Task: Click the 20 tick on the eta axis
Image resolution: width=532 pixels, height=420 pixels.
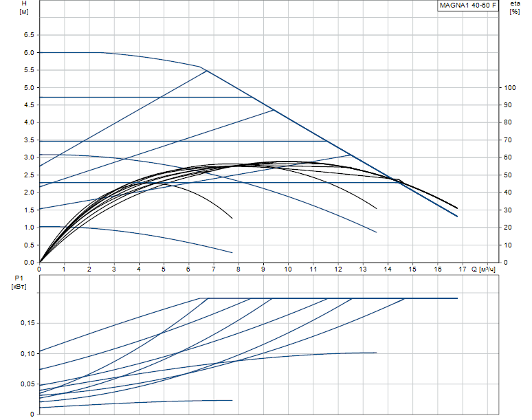Action: pos(508,228)
